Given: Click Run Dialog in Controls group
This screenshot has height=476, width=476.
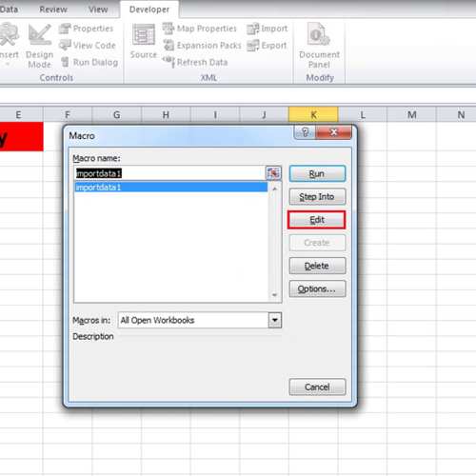Looking at the screenshot, I should click(x=89, y=62).
